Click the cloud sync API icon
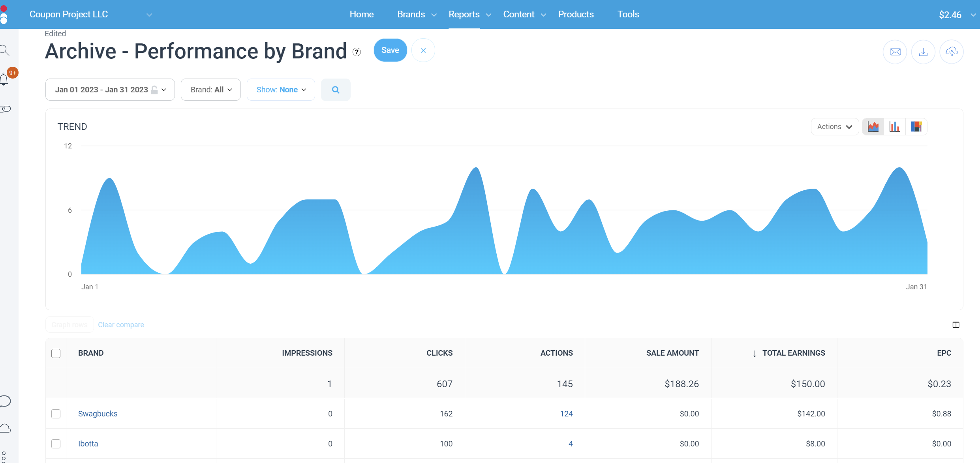Viewport: 980px width, 463px height. pyautogui.click(x=952, y=52)
